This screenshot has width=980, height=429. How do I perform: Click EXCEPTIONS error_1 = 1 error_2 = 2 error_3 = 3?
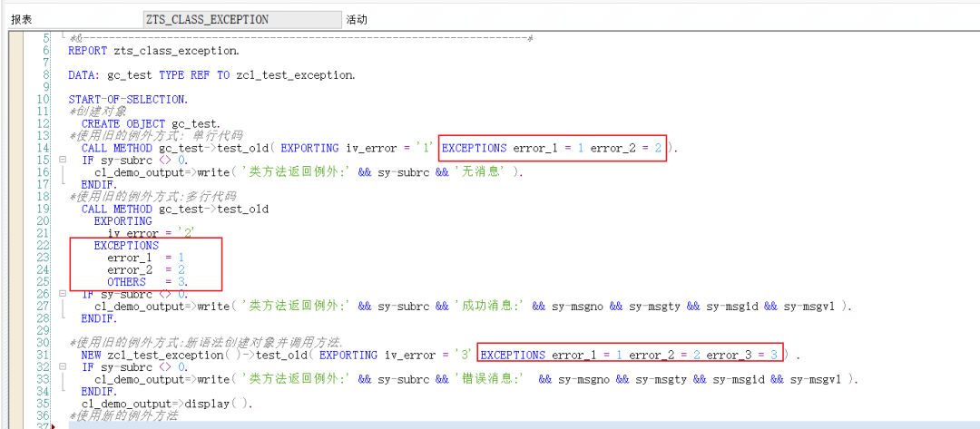[631, 355]
